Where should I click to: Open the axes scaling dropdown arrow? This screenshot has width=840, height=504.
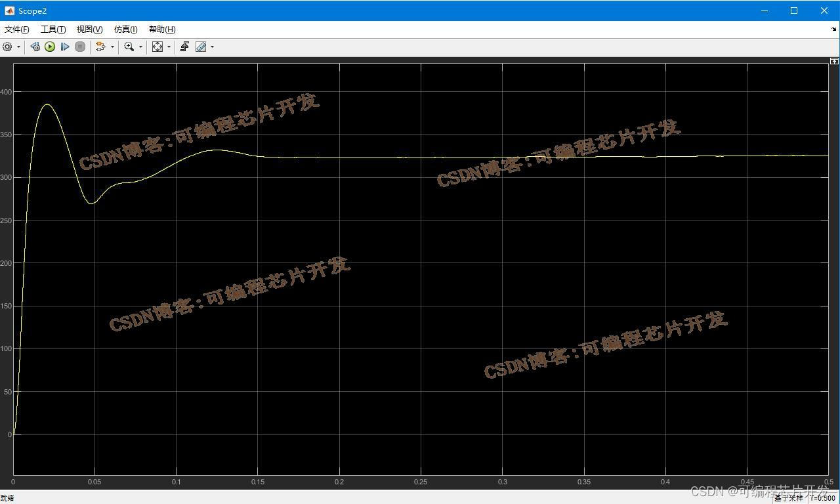click(169, 47)
